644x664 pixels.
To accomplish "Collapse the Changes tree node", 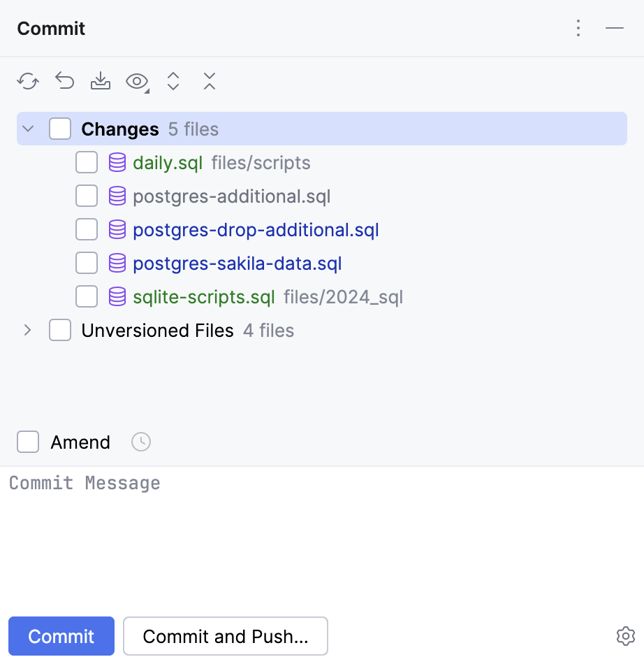I will [28, 129].
